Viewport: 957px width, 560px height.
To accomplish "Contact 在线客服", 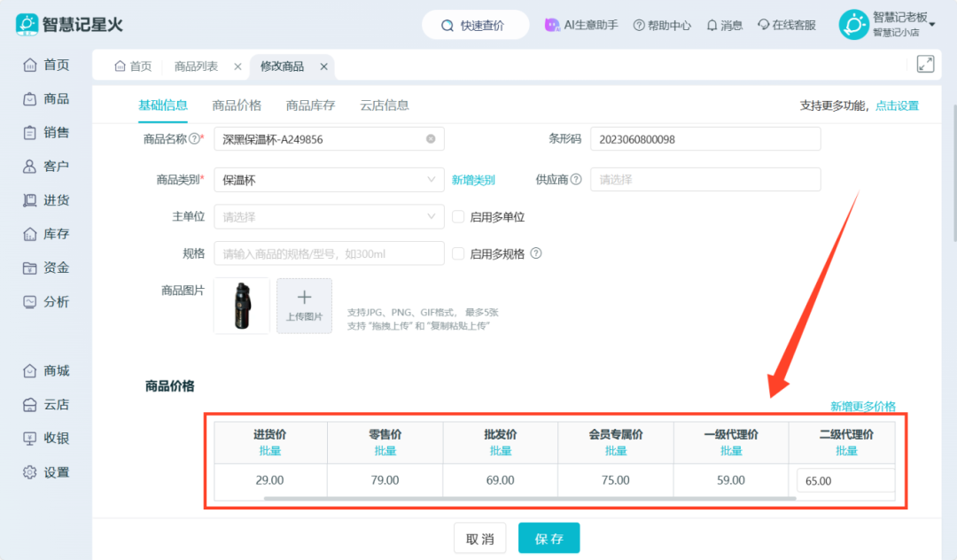I will pos(787,25).
